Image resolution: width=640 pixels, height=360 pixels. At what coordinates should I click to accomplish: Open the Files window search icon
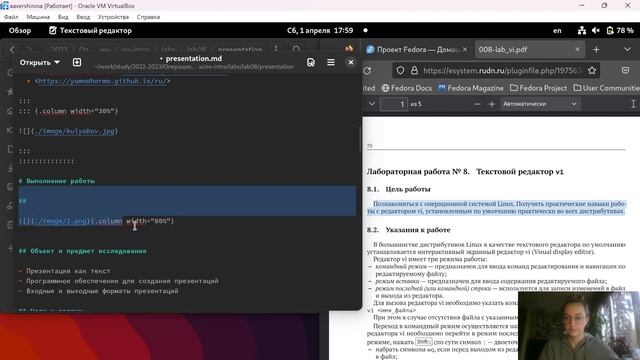point(296,49)
